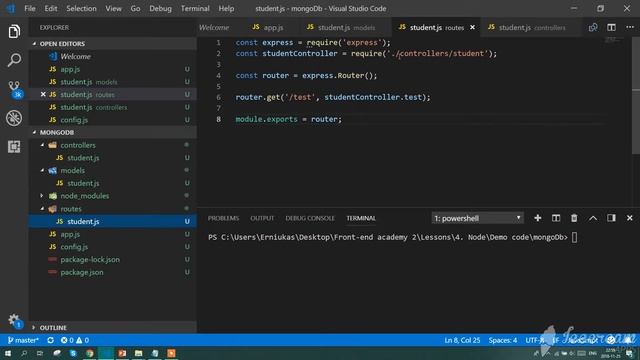Open Chrome from the taskbar
Viewport: 640px width, 360px height.
(x=89, y=353)
